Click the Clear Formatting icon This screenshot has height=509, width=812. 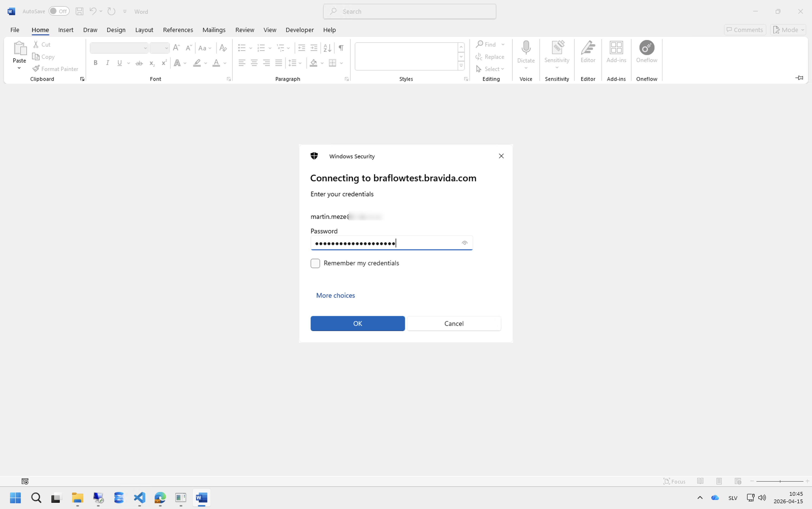[223, 48]
